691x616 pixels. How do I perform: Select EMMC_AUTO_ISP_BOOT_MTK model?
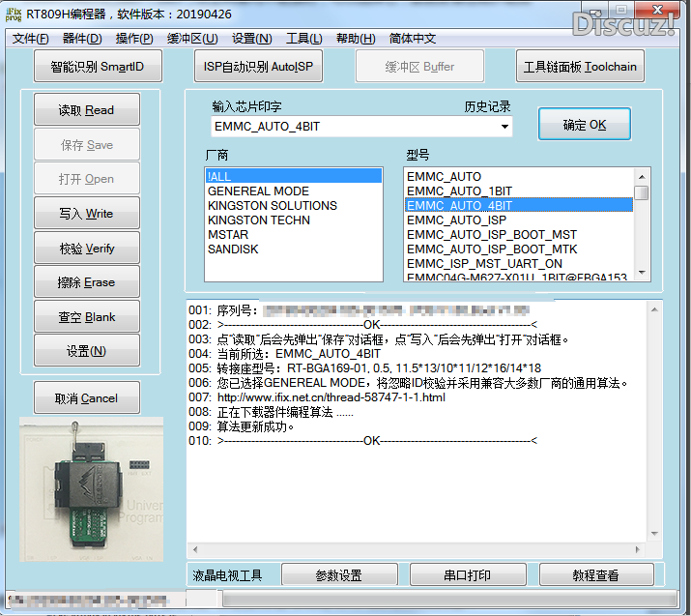(519, 249)
